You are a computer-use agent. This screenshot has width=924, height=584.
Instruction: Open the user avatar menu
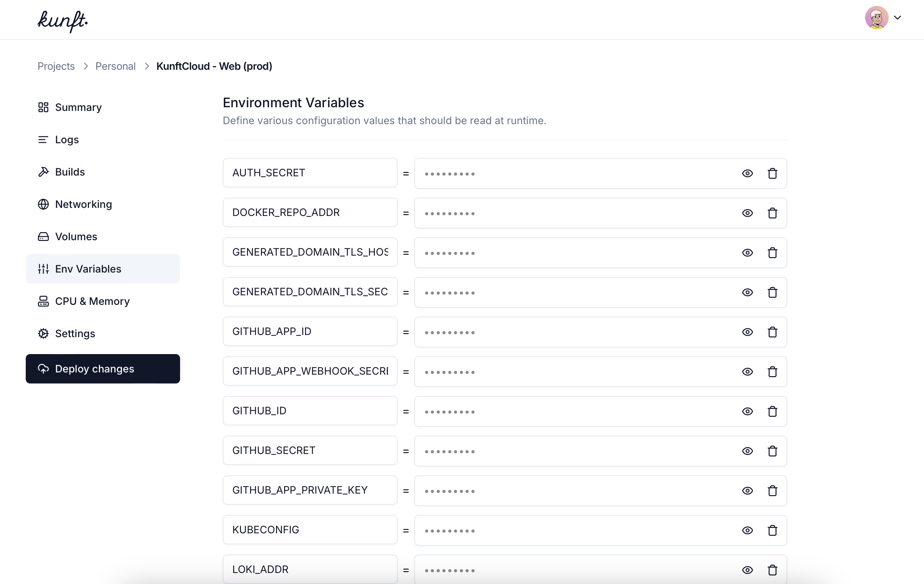pyautogui.click(x=877, y=18)
